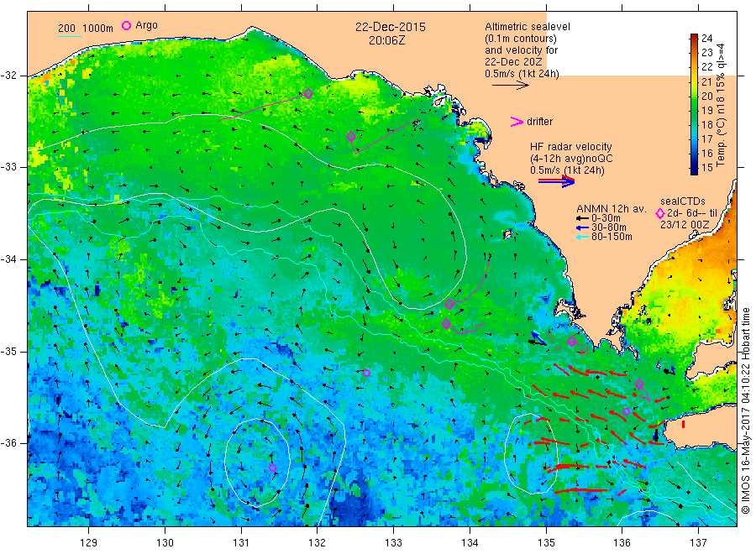Click the magenta diamond in the sealCTDs legend
Image resolution: width=756 pixels, height=554 pixels.
(x=660, y=213)
